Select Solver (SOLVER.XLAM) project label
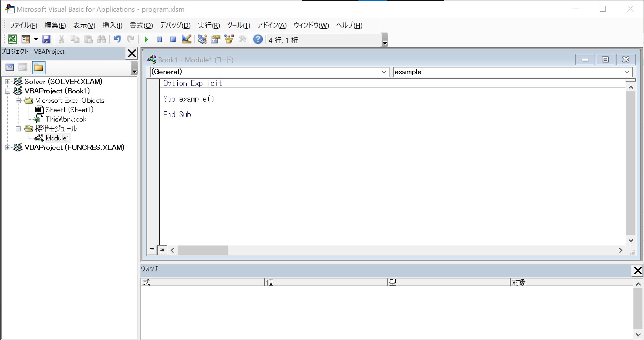644x340 pixels. [x=63, y=82]
